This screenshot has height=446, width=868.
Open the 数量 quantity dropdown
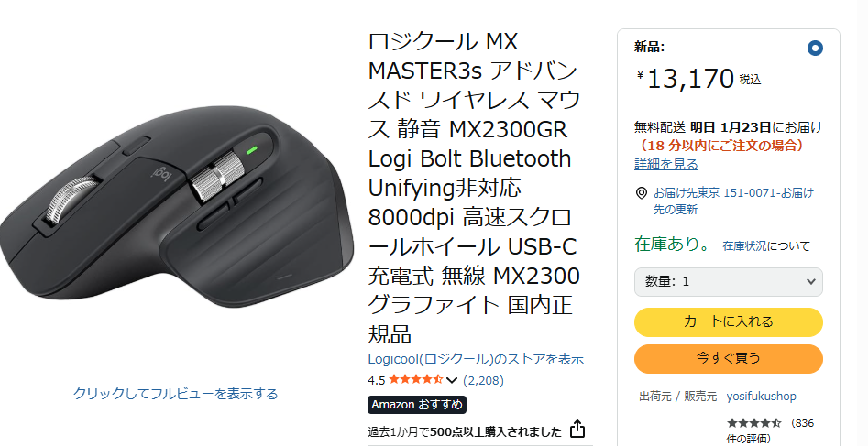[x=728, y=282]
